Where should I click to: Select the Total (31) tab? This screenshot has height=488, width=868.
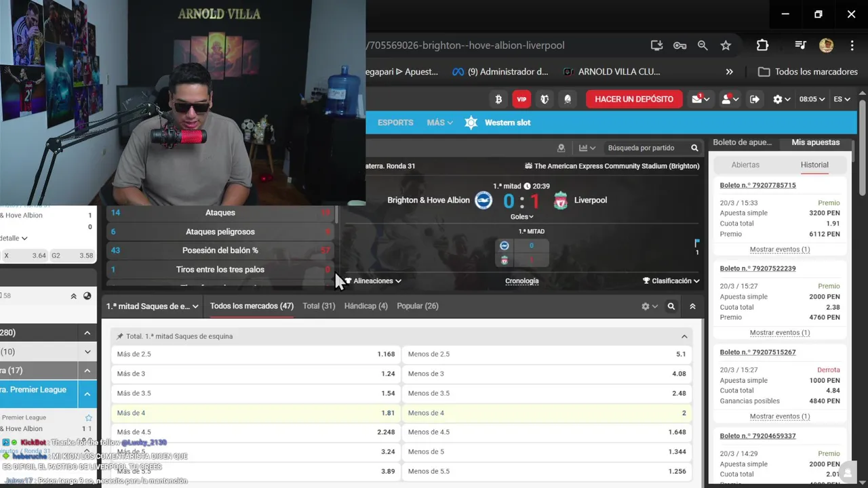click(x=319, y=306)
